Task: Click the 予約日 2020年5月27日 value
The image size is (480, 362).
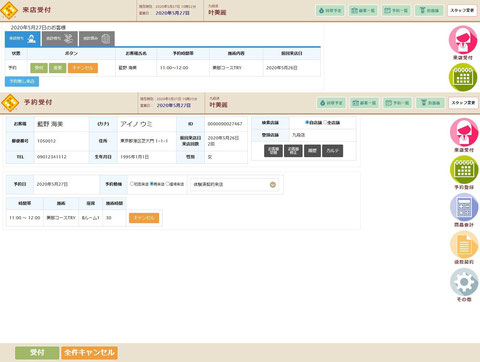Action: point(52,184)
